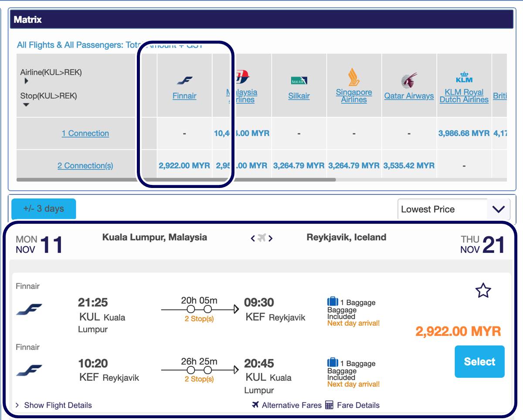Collapse the Stop(KUL>REK) arrow

[26, 105]
